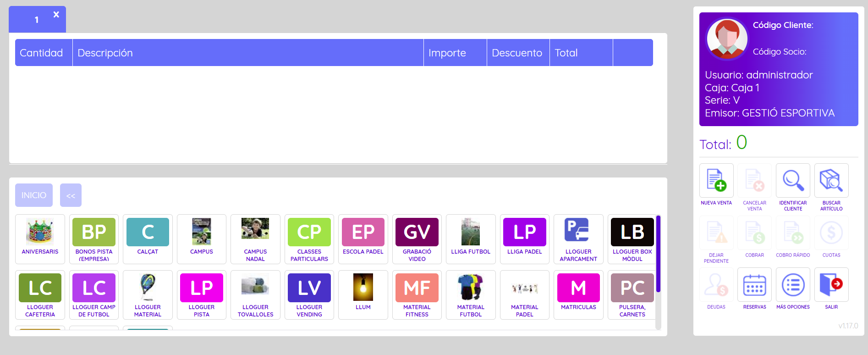This screenshot has height=355, width=868.
Task: Close sale tab 1
Action: [56, 14]
